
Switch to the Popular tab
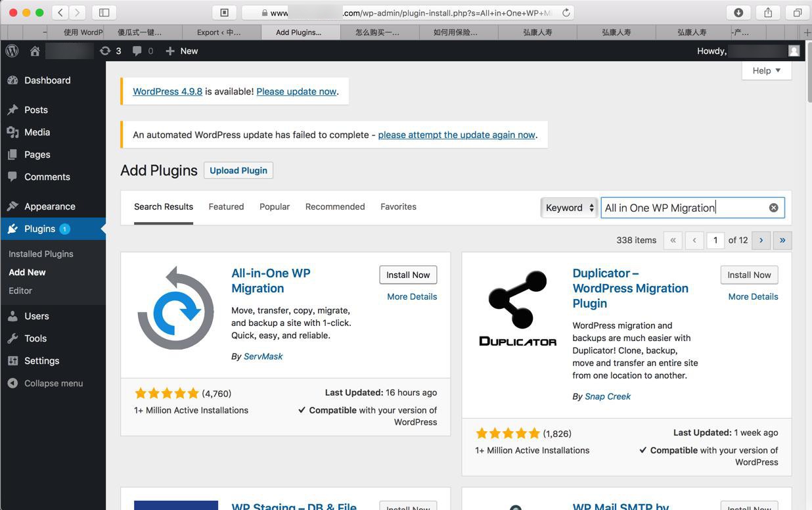(x=275, y=206)
